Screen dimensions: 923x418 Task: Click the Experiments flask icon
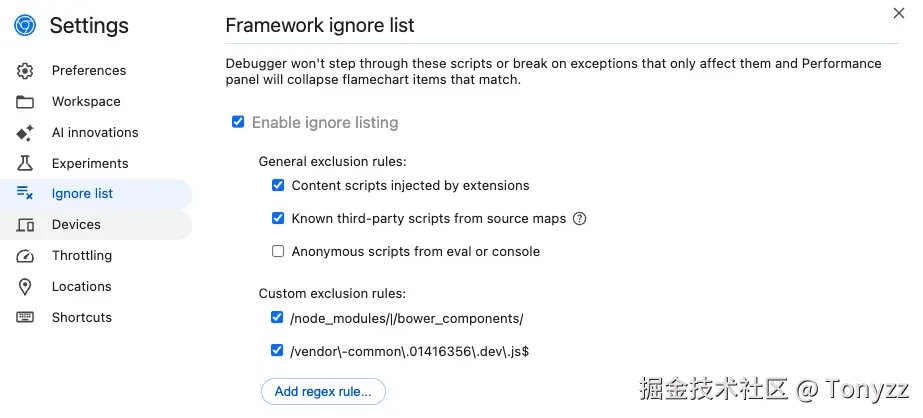click(25, 164)
